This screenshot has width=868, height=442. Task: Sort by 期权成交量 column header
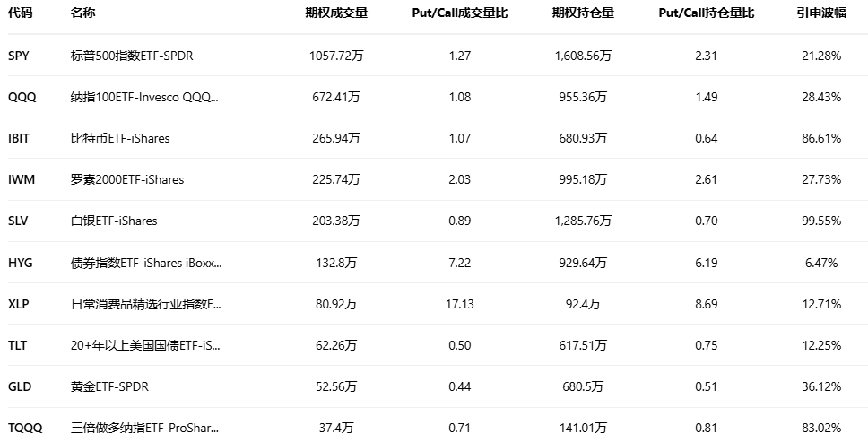pos(336,13)
